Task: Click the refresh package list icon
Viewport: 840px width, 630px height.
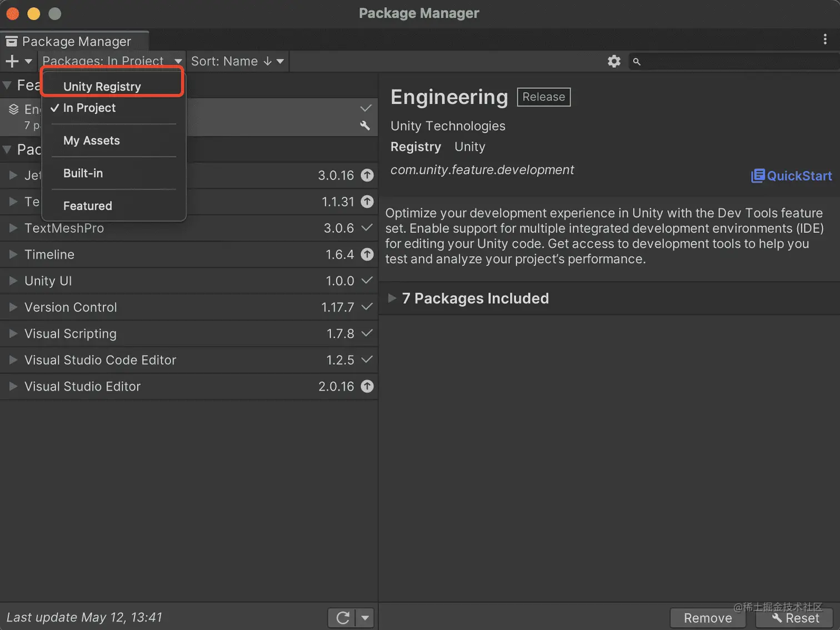Action: pos(343,618)
